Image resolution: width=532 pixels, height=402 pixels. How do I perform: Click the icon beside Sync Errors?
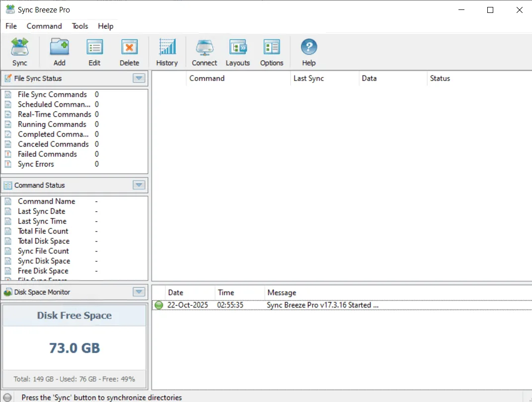pyautogui.click(x=8, y=164)
